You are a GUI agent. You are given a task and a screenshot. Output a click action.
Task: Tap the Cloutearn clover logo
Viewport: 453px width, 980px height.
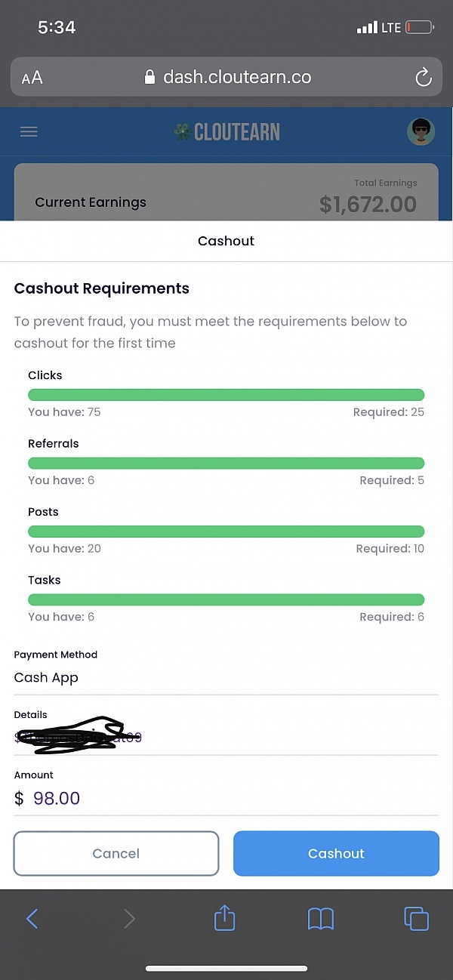click(182, 131)
